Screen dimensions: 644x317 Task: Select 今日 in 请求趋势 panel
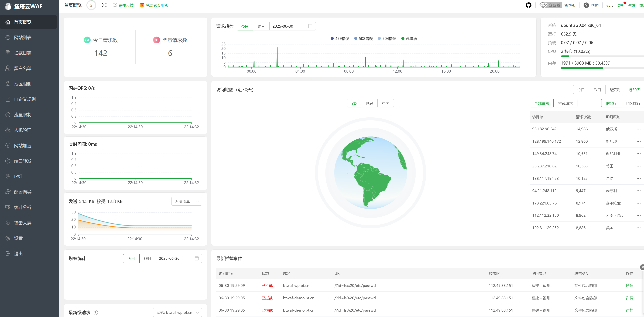tap(245, 26)
